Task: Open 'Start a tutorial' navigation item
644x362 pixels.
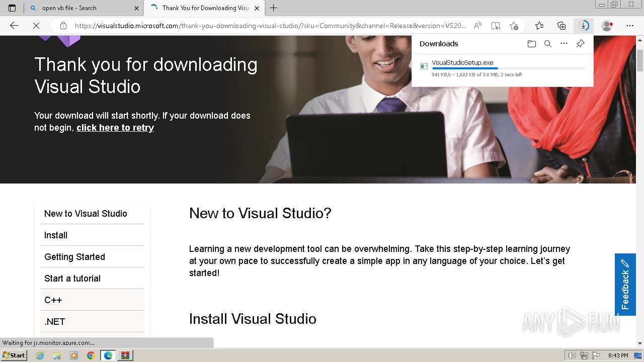Action: point(92,279)
